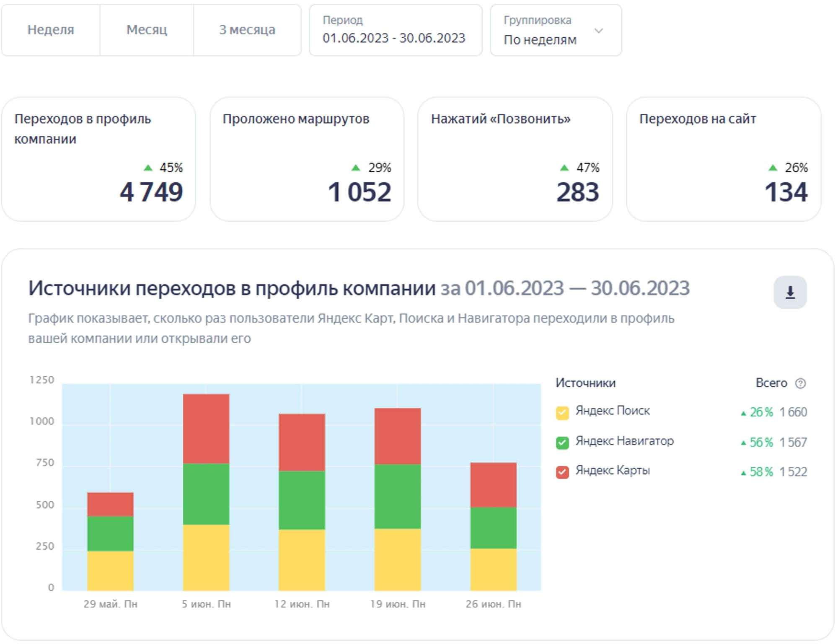Expand the По неделям grouping selector

coord(540,39)
